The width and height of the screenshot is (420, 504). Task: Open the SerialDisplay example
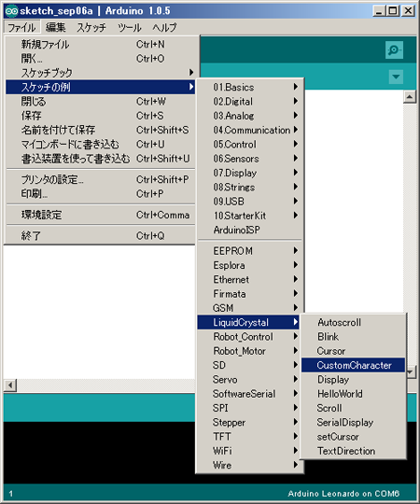[x=353, y=423]
